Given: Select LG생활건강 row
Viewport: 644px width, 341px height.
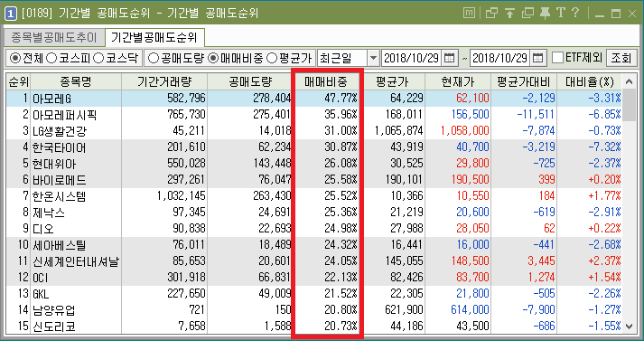Looking at the screenshot, I should (314, 131).
